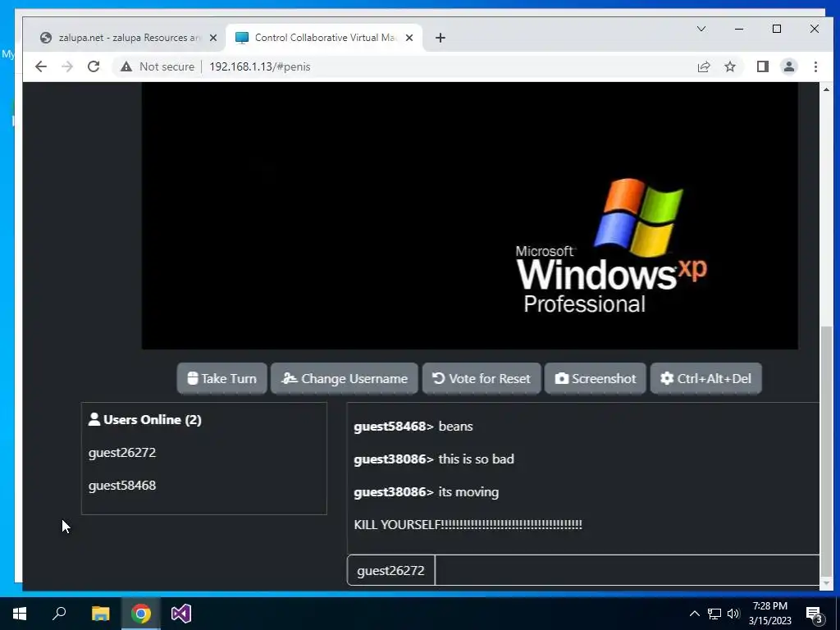The width and height of the screenshot is (840, 630).
Task: Maximize the Chrome window
Action: point(777,29)
